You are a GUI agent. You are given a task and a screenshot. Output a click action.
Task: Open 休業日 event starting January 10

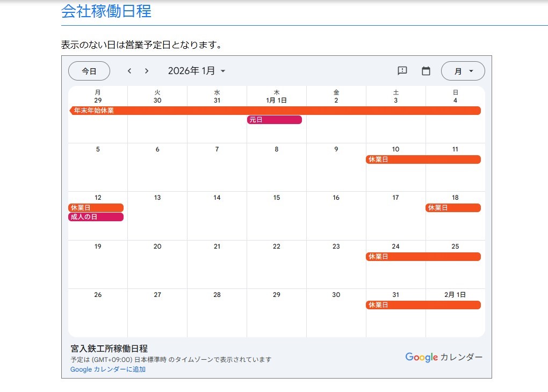[423, 159]
